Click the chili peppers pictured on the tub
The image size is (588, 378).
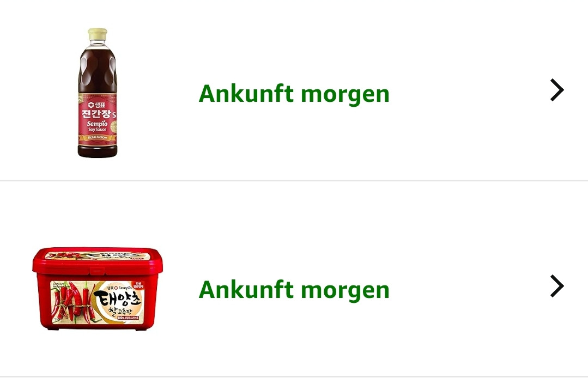point(71,302)
